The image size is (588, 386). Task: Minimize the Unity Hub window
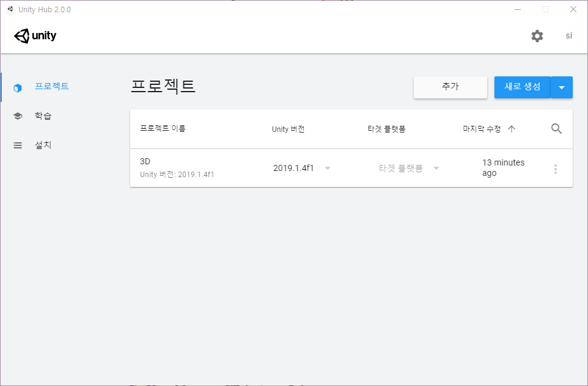[518, 9]
